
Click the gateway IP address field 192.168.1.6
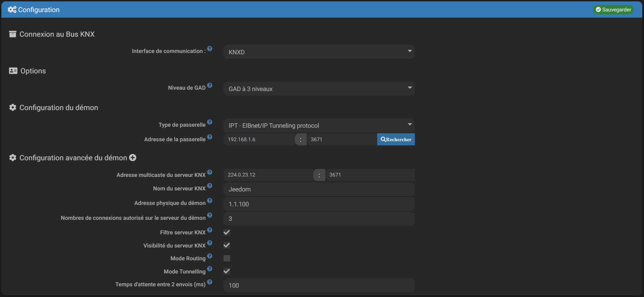259,139
